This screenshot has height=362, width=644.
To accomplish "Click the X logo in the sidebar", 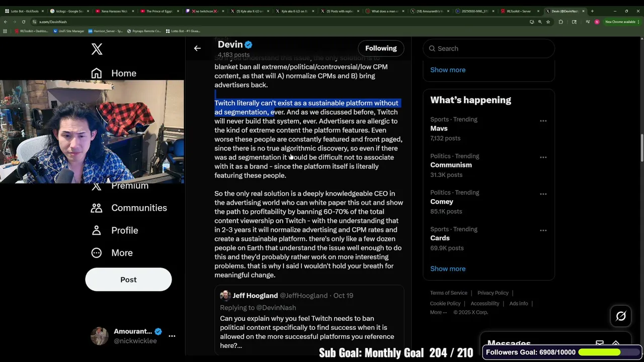I will pyautogui.click(x=97, y=49).
